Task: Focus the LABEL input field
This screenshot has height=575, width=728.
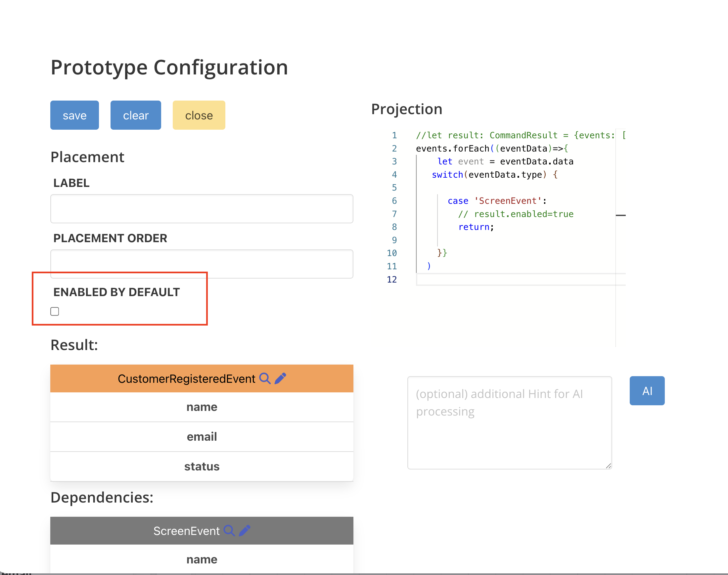Action: tap(202, 209)
